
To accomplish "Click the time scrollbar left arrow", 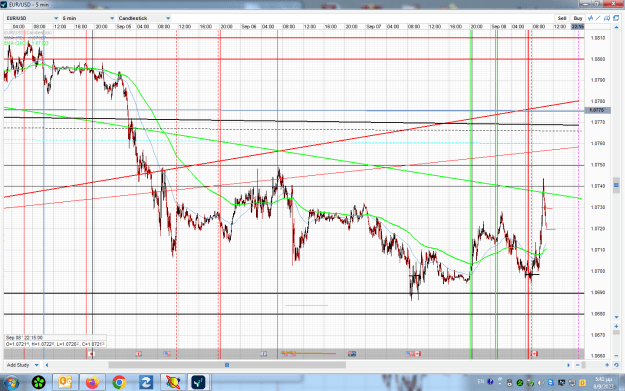I will coord(47,365).
